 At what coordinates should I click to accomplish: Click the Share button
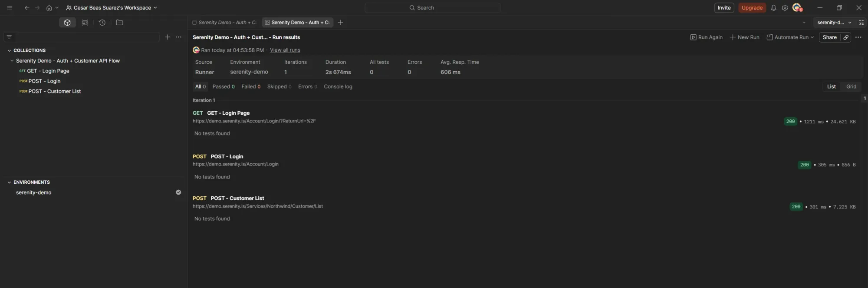(829, 37)
